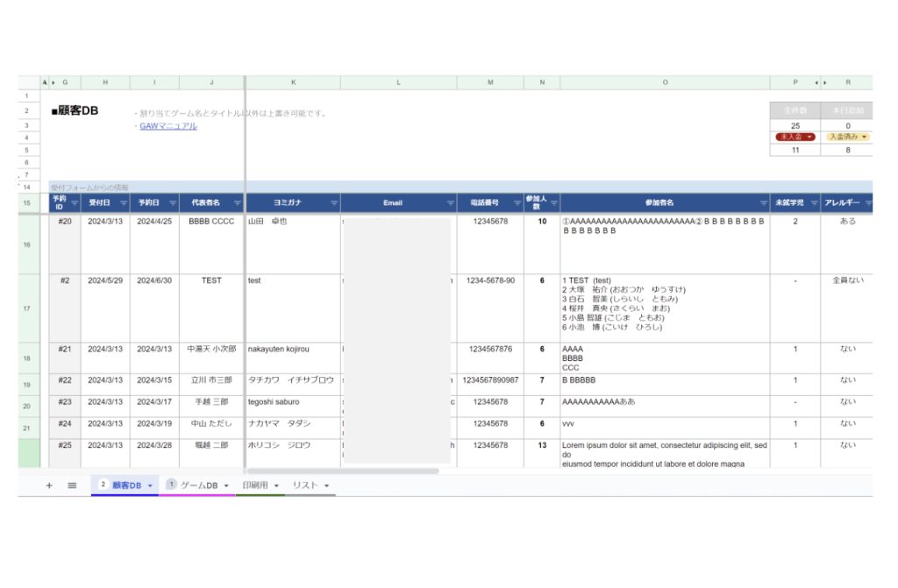This screenshot has width=898, height=588.
Task: Expand the hidden columns arrow beside column G
Action: pyautogui.click(x=53, y=82)
